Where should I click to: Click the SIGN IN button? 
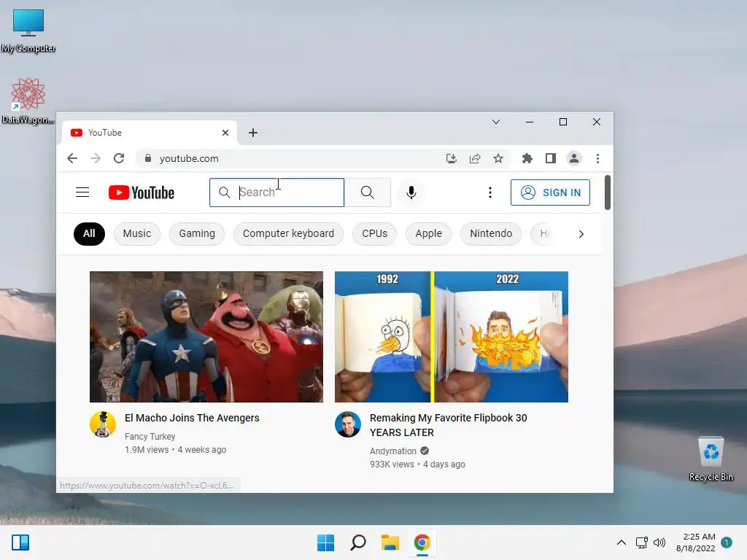click(x=550, y=192)
